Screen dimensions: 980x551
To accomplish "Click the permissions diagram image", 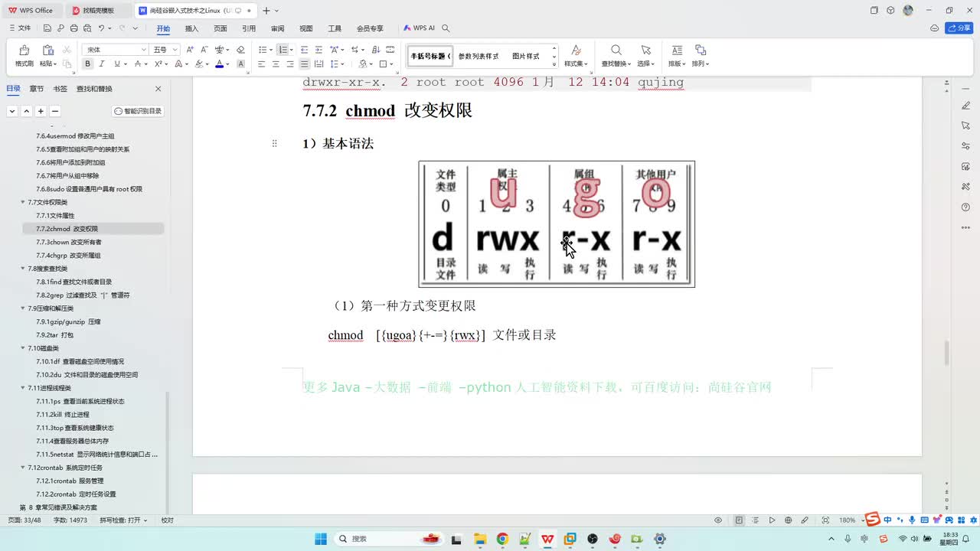I will (557, 224).
